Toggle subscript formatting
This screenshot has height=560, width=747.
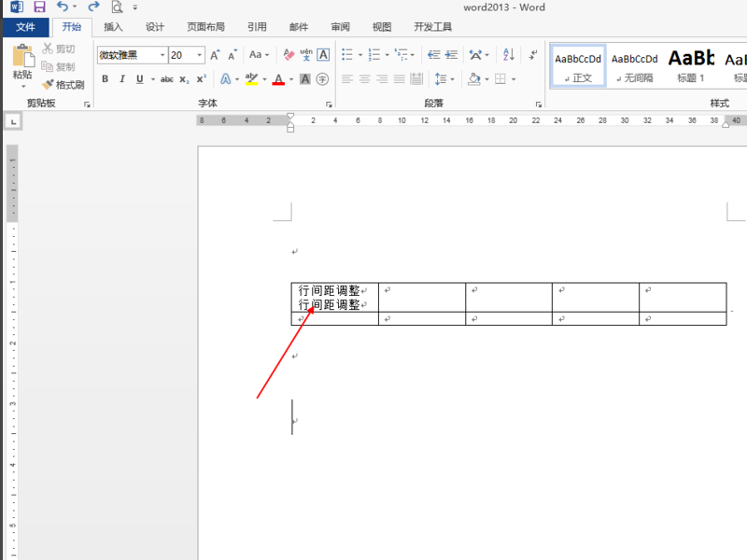184,79
